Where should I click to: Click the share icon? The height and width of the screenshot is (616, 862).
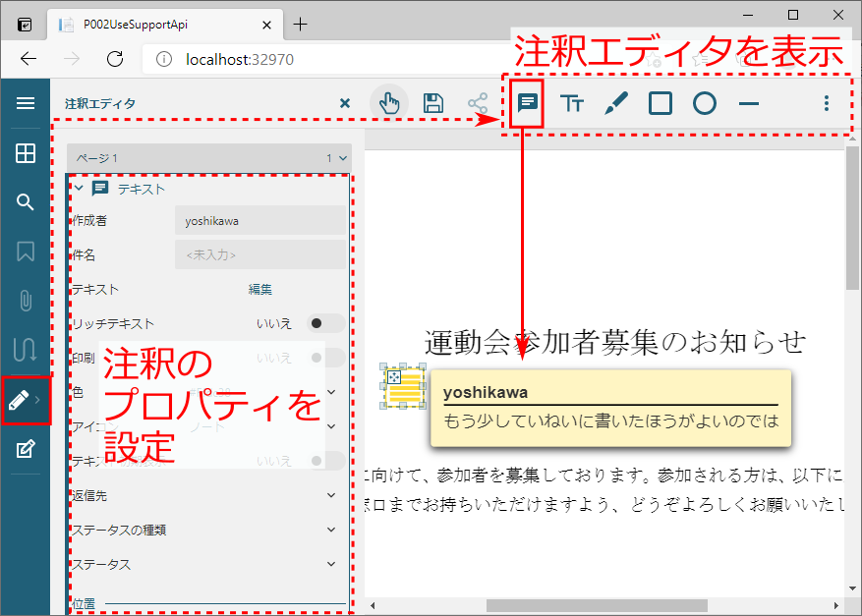[478, 103]
